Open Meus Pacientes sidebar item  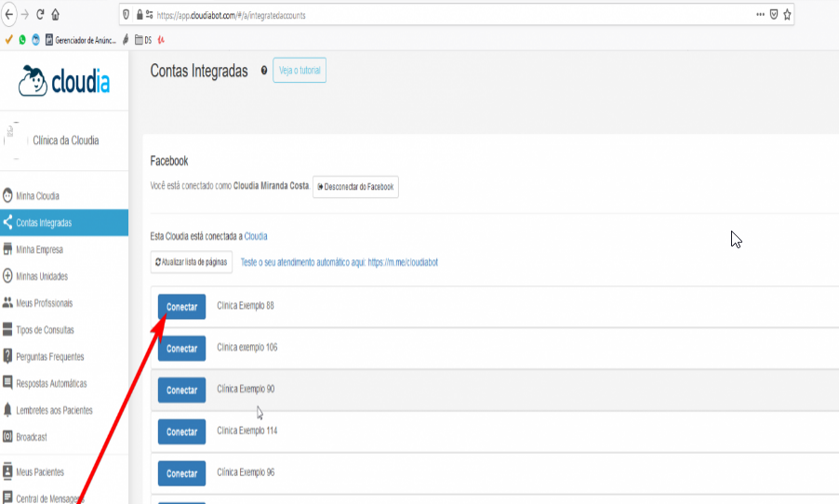(x=63, y=471)
